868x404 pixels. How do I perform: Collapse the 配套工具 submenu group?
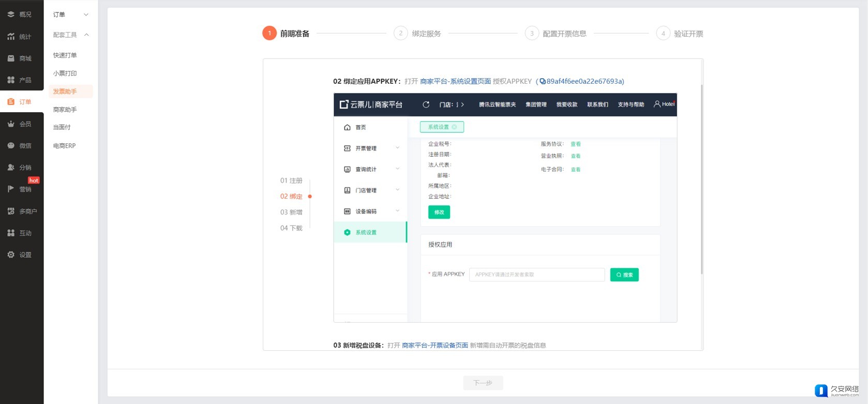[x=86, y=35]
